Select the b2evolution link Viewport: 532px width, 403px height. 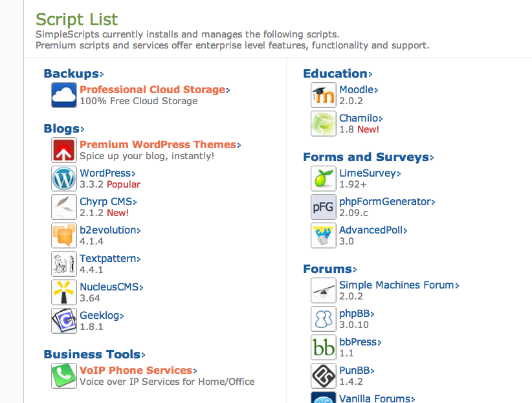[x=110, y=230]
